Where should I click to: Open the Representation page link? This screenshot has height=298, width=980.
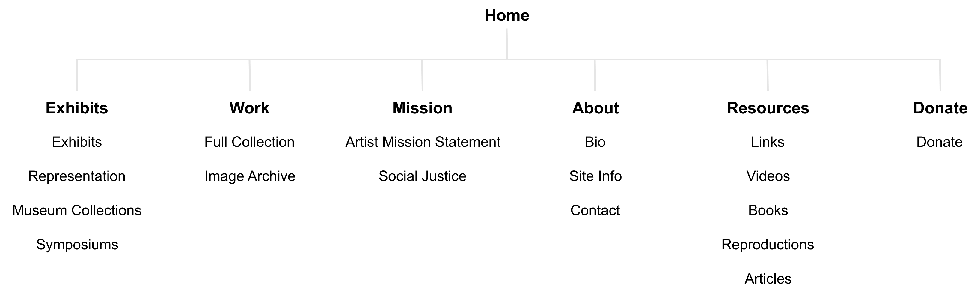coord(77,176)
